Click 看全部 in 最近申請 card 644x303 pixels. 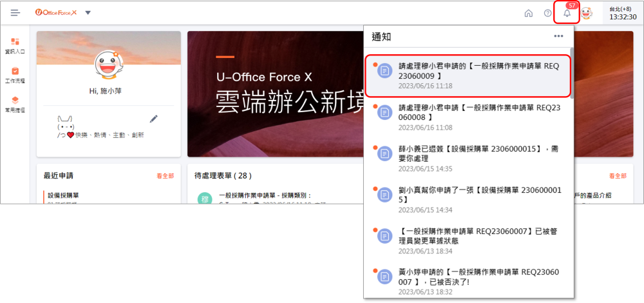(165, 176)
